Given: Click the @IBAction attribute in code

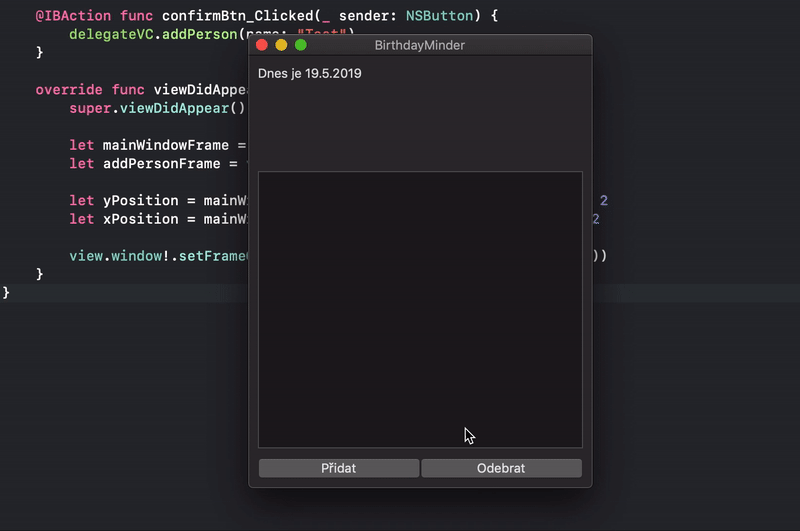Looking at the screenshot, I should (73, 16).
